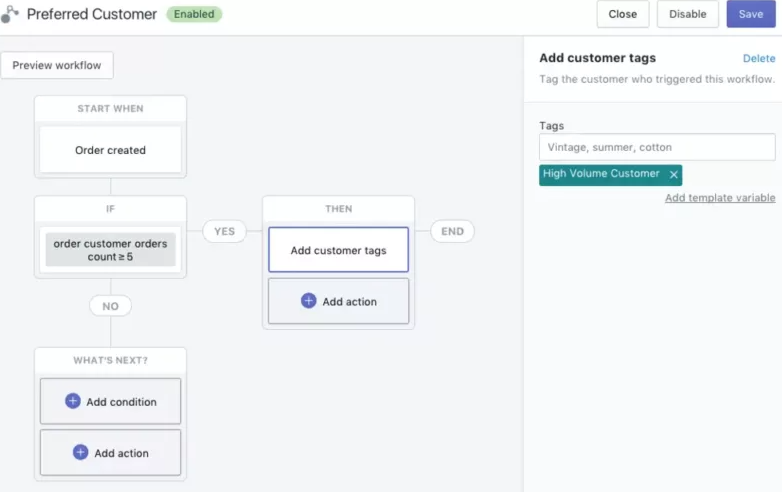782x492 pixels.
Task: Click the NO branch label
Action: 110,306
